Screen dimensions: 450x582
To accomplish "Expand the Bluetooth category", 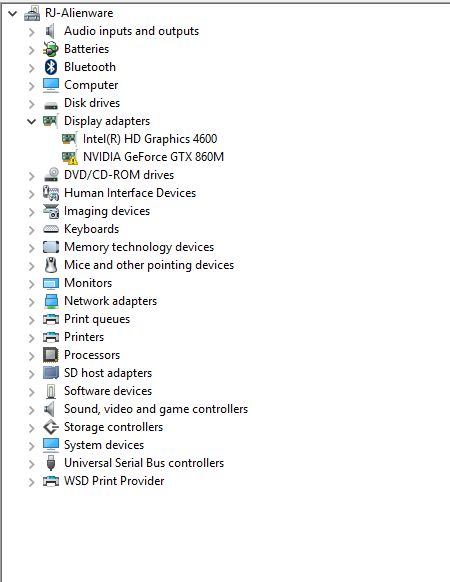I will [32, 68].
